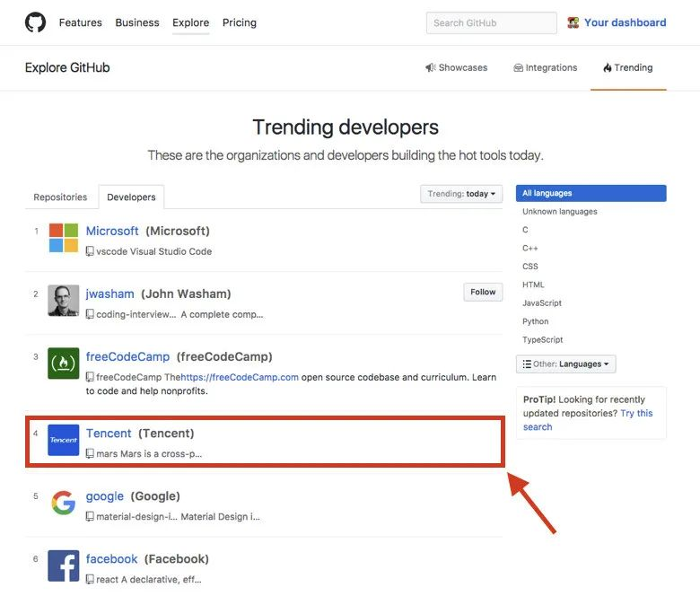Click the Facebook f logo avatar
The width and height of the screenshot is (700, 596).
click(x=64, y=565)
